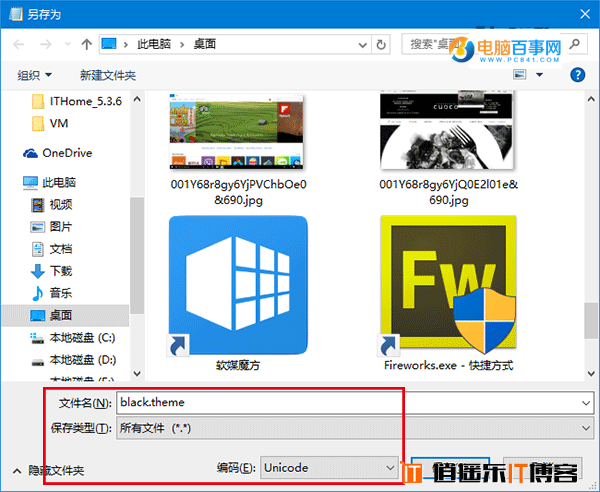Screen dimensions: 600x492
Task: Click the search magnifier icon
Action: [x=574, y=44]
